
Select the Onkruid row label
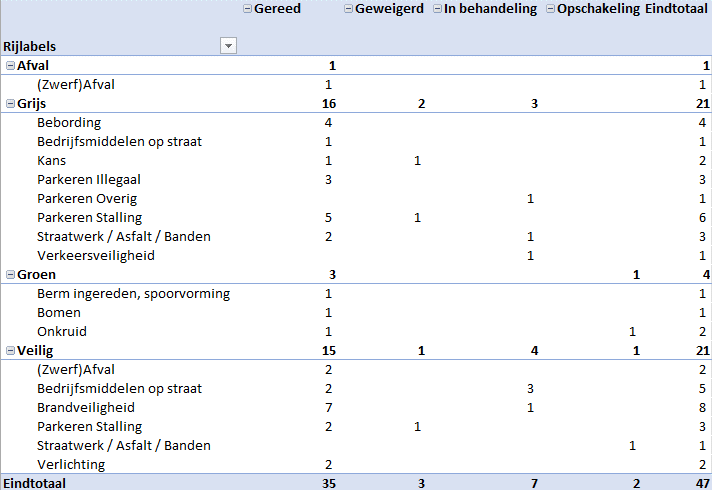pyautogui.click(x=62, y=332)
